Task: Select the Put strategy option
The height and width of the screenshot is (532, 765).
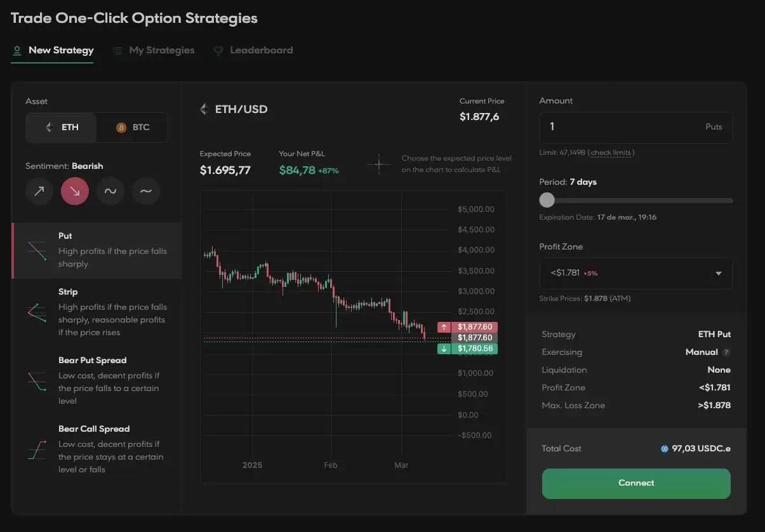Action: click(x=96, y=250)
